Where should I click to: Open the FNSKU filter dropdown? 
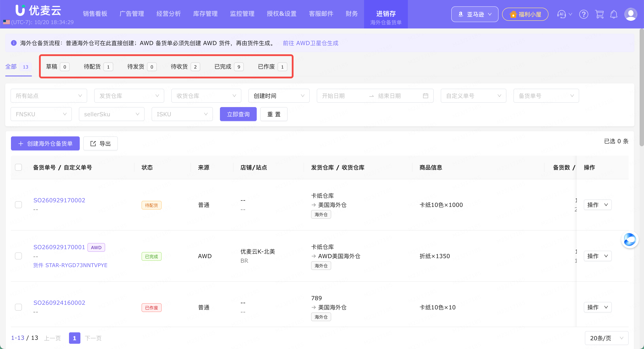[41, 114]
